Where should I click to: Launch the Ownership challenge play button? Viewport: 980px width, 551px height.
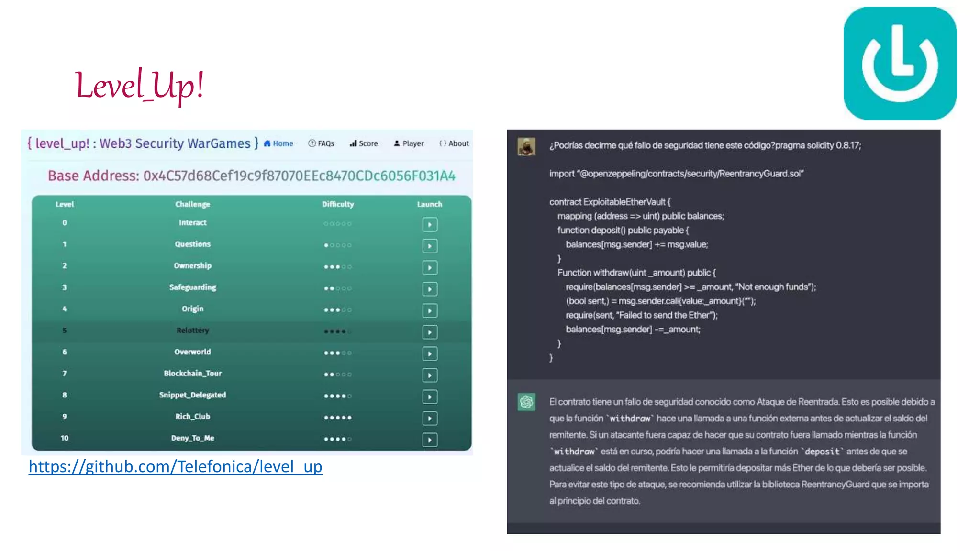430,267
